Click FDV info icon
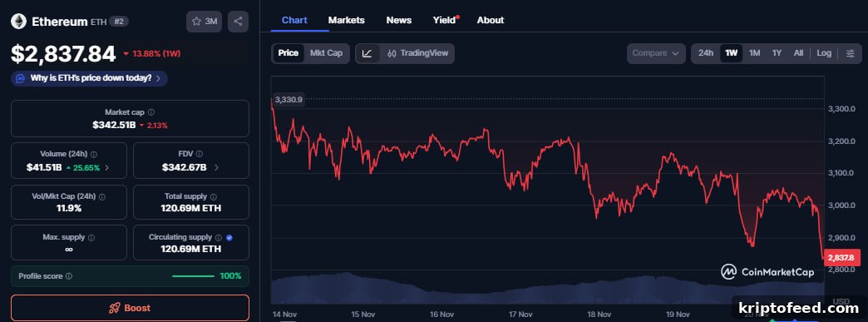Viewport: 868px width, 322px height. (x=200, y=154)
